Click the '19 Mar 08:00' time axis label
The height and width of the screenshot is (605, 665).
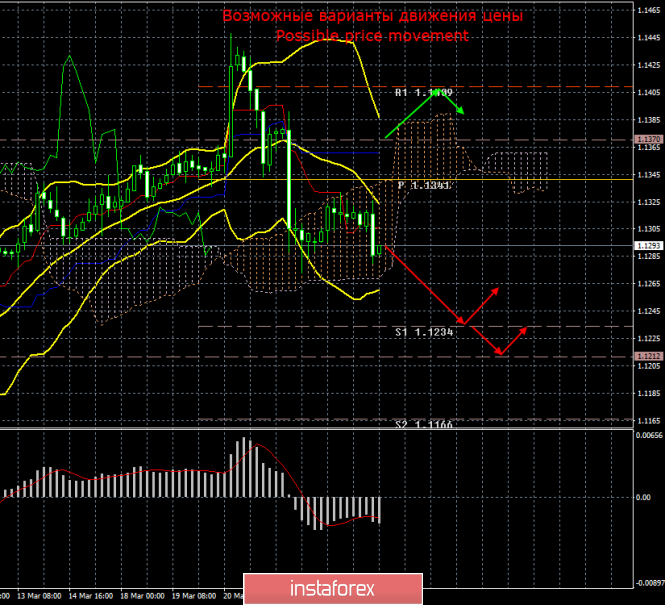pos(192,594)
